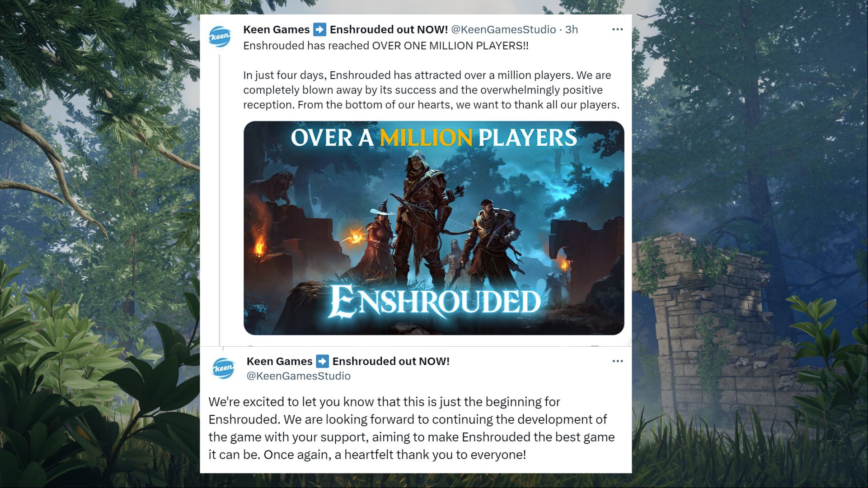
Task: Select "Keen Games" name on the bottom tweet
Action: click(x=279, y=362)
